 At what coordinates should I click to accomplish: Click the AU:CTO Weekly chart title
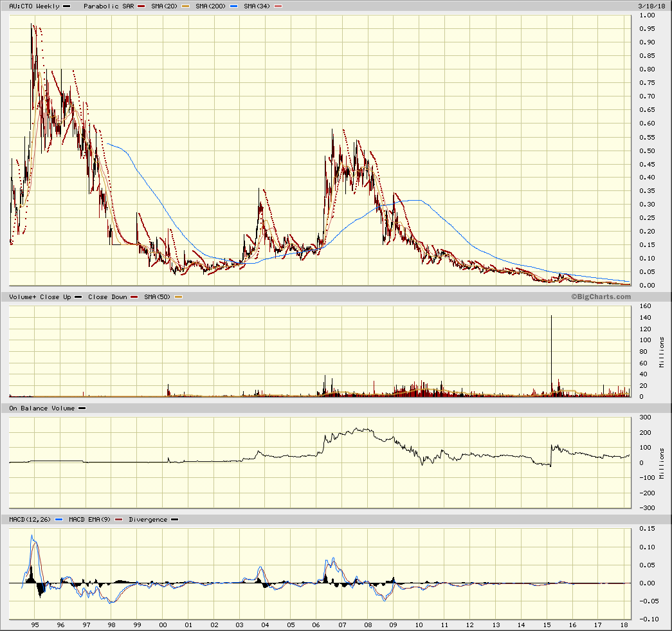34,6
